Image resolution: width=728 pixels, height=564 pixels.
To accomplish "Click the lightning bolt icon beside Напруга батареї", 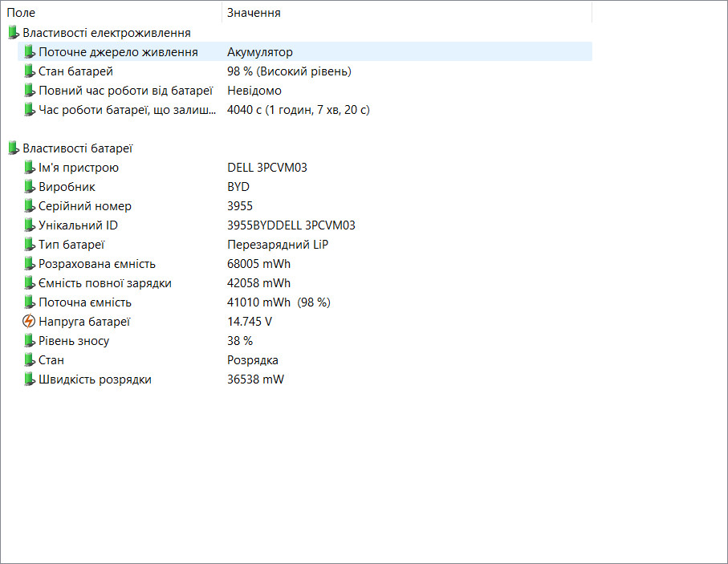I will [29, 321].
